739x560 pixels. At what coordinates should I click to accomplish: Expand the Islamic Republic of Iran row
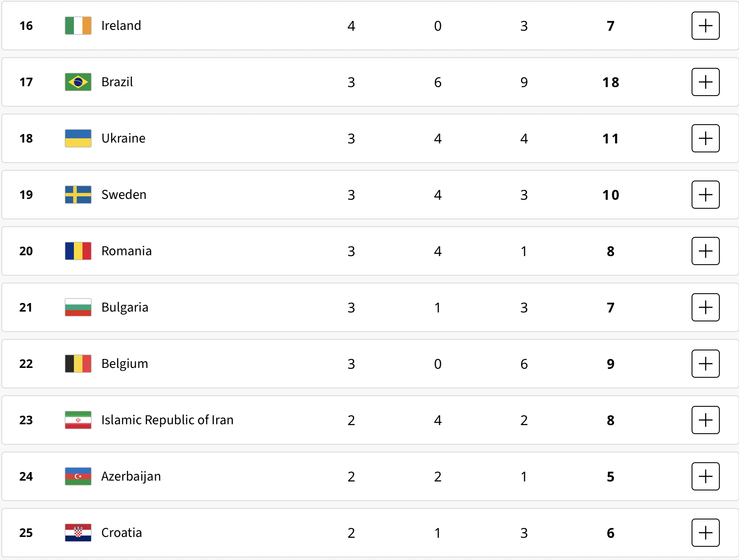(705, 420)
